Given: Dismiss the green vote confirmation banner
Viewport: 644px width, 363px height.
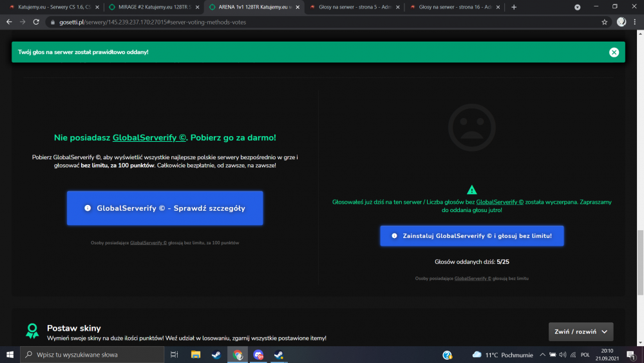Looking at the screenshot, I should tap(614, 52).
